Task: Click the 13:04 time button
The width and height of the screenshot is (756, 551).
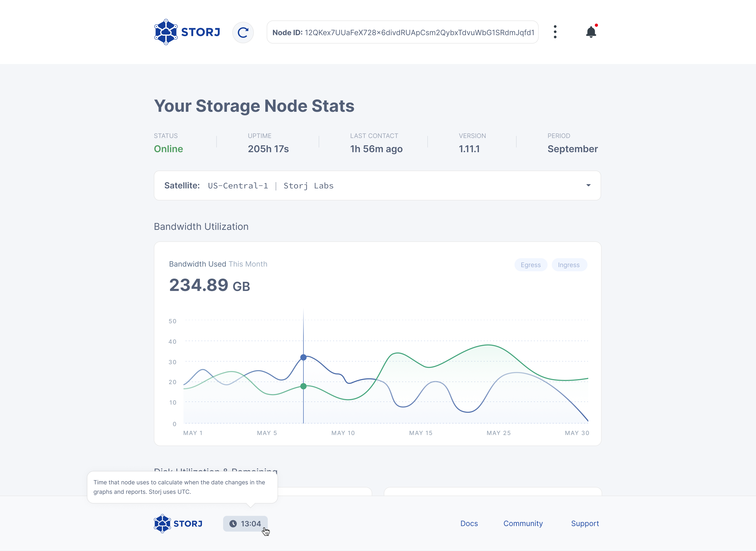Action: (x=250, y=524)
